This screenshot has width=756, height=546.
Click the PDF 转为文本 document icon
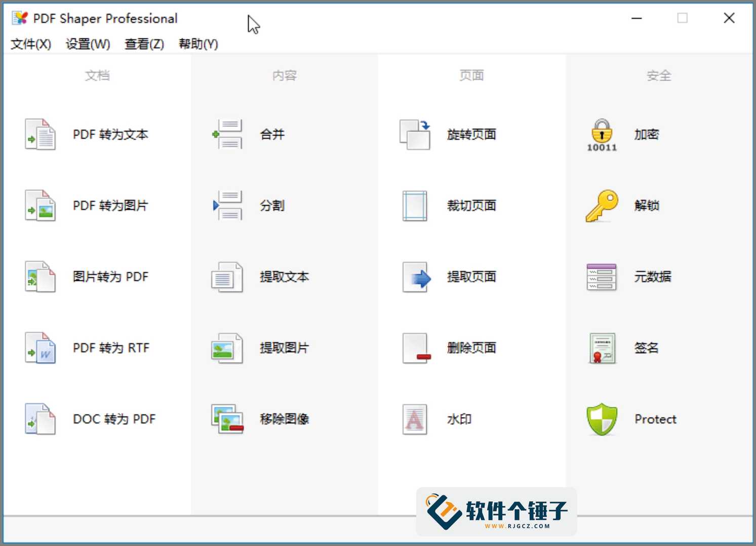pos(40,134)
